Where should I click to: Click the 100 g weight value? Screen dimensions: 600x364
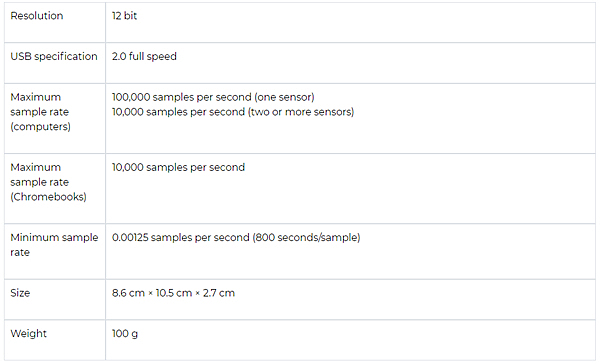point(125,334)
